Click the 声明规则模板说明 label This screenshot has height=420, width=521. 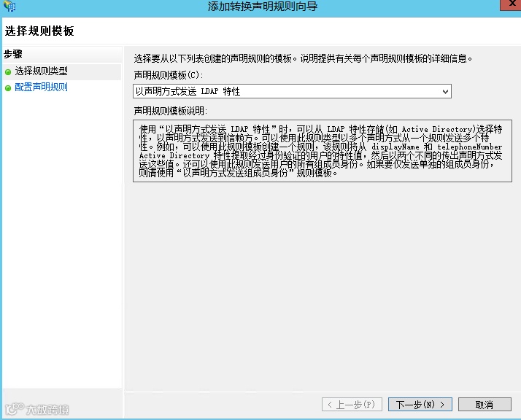pyautogui.click(x=171, y=111)
